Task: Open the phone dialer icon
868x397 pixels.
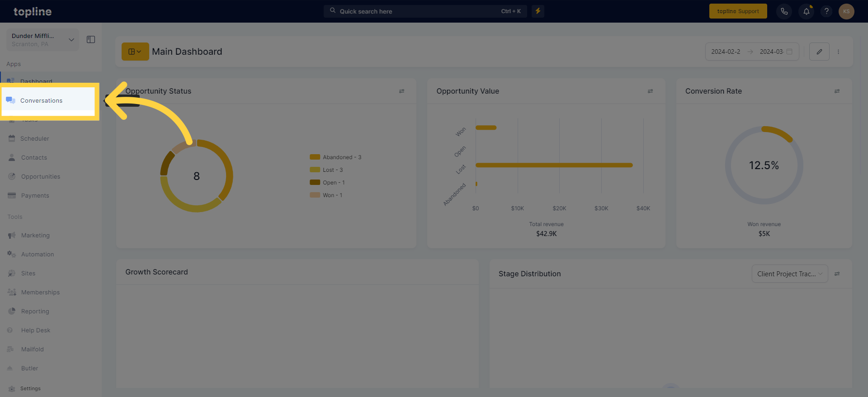Action: (784, 11)
